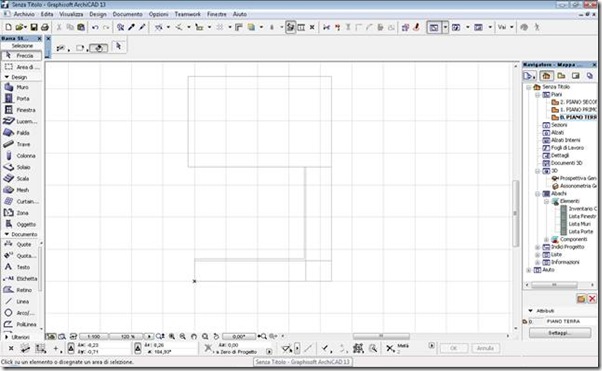Click the New document icon

click(8, 27)
